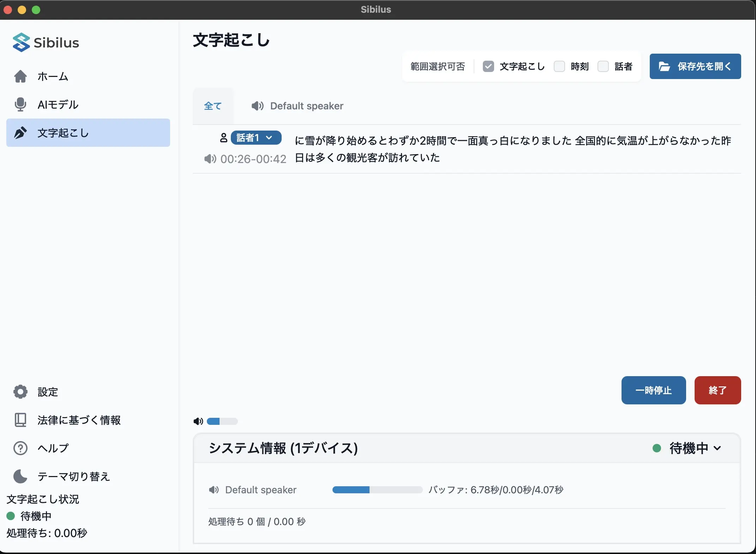
Task: Click green status dot in sidebar 文字起こし状況
Action: (11, 516)
